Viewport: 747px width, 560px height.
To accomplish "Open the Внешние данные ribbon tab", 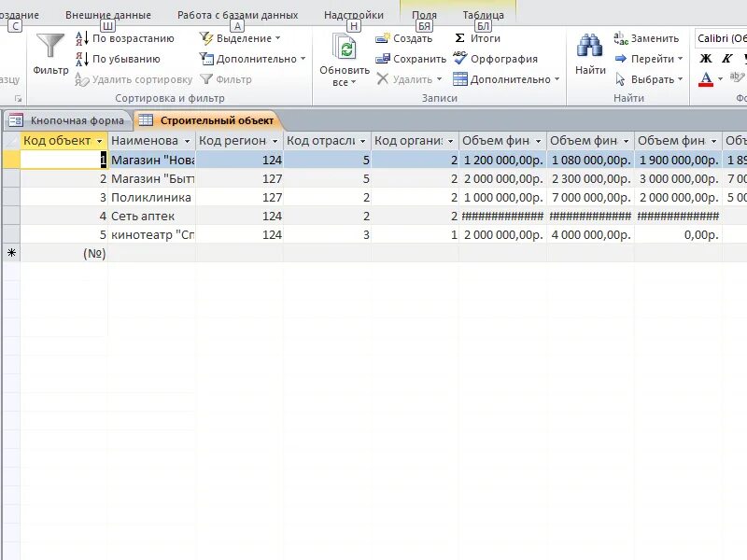I will [108, 15].
